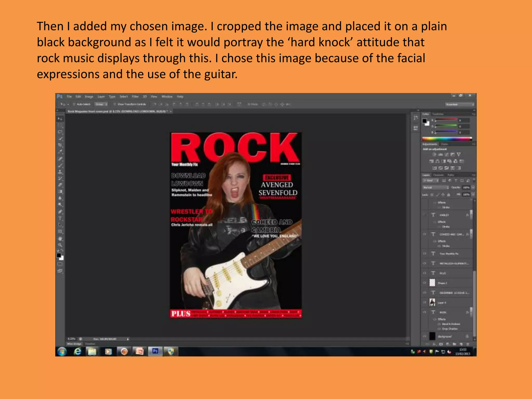This screenshot has width=532, height=399.
Task: Pick a color from the Color panel spectrum bar
Action: 447,138
